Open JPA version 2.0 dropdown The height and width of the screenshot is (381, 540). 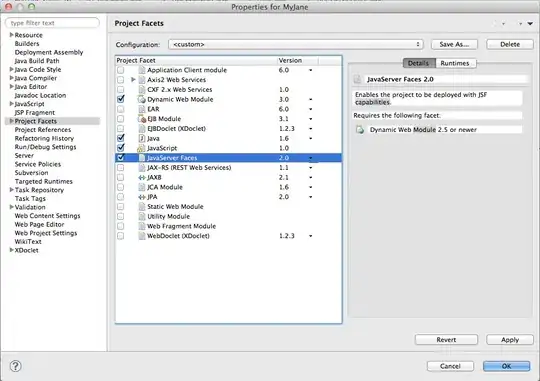310,197
